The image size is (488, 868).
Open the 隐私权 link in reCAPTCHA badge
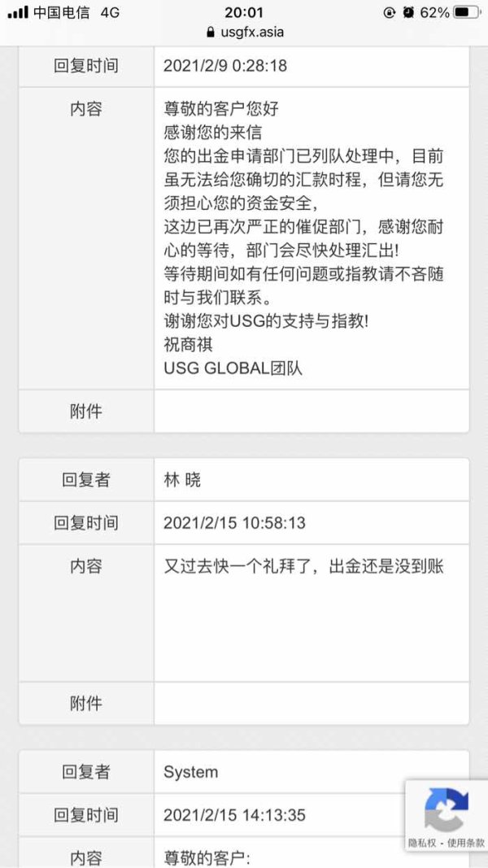tap(424, 843)
